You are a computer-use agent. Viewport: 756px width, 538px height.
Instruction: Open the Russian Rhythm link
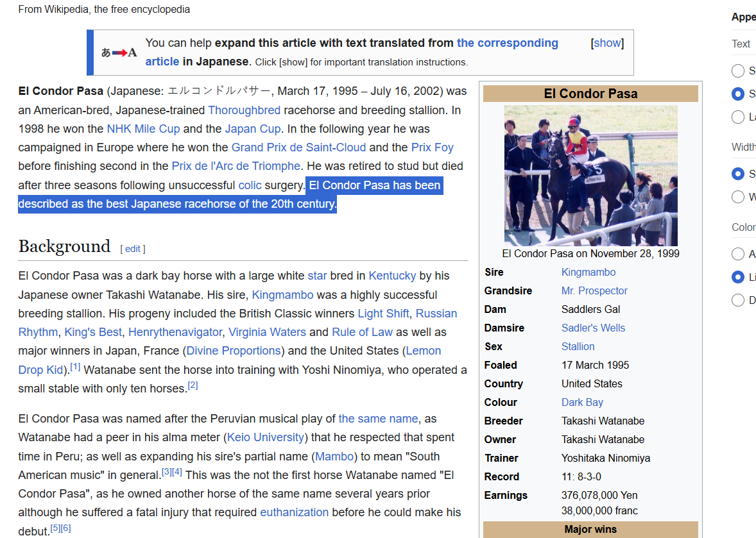click(x=237, y=323)
